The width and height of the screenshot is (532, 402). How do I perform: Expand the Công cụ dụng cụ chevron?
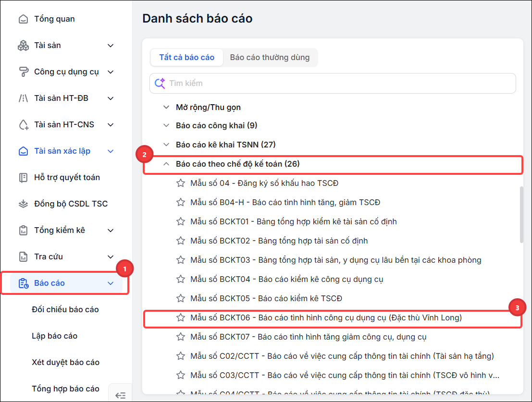click(111, 72)
